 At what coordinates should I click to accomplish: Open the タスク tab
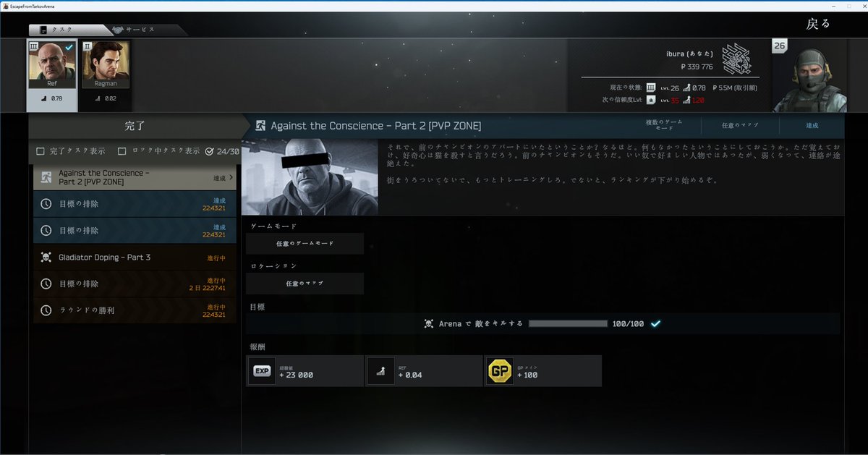click(71, 30)
